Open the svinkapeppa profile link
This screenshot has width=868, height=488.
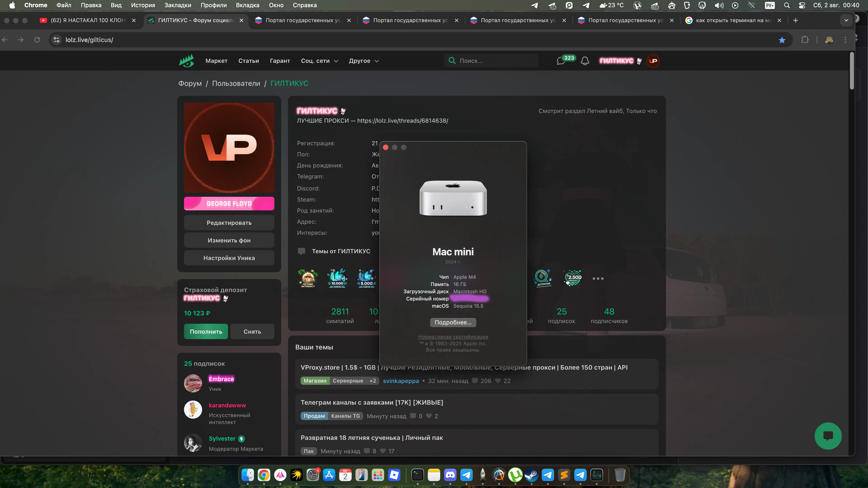coord(401,381)
